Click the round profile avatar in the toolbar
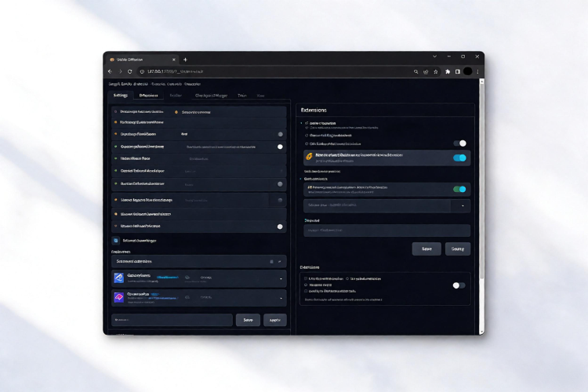The height and width of the screenshot is (392, 588). [467, 71]
